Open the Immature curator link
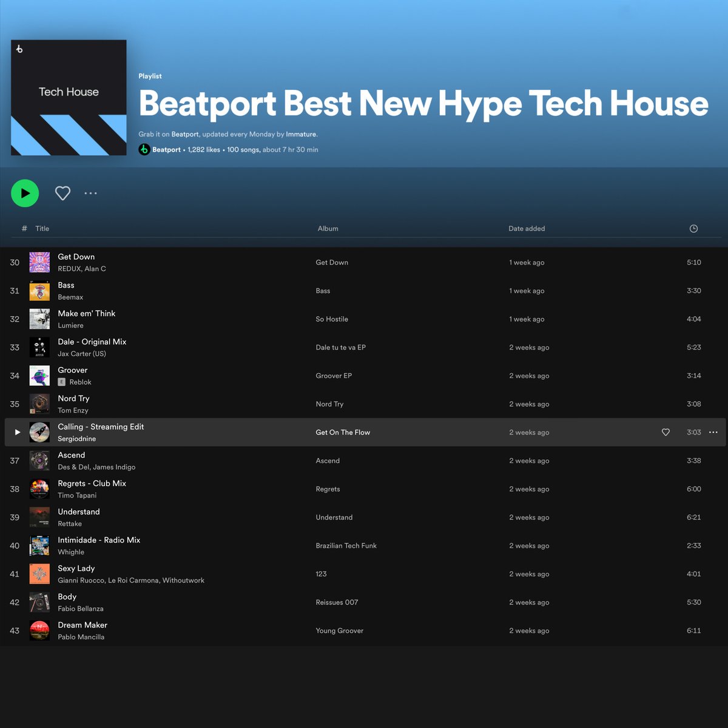728x728 pixels. [x=301, y=134]
